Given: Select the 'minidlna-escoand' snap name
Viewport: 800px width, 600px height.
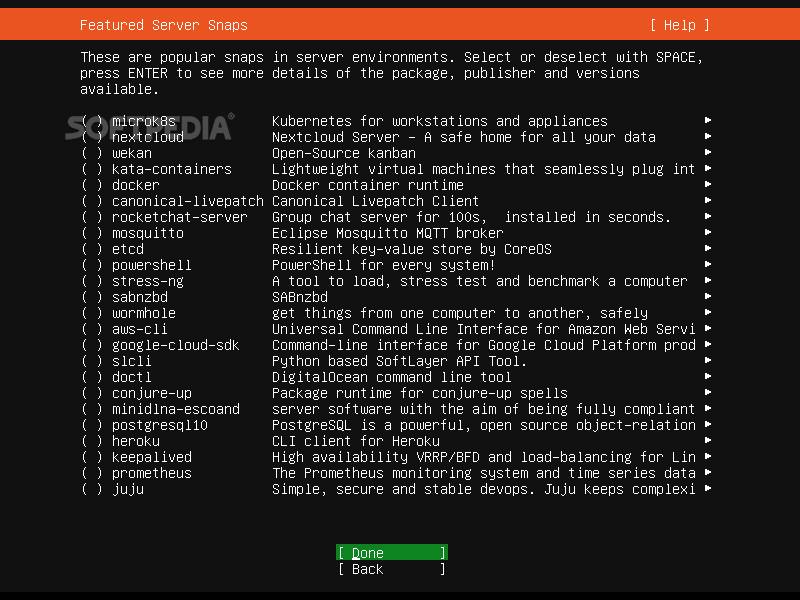Looking at the screenshot, I should (x=176, y=409).
